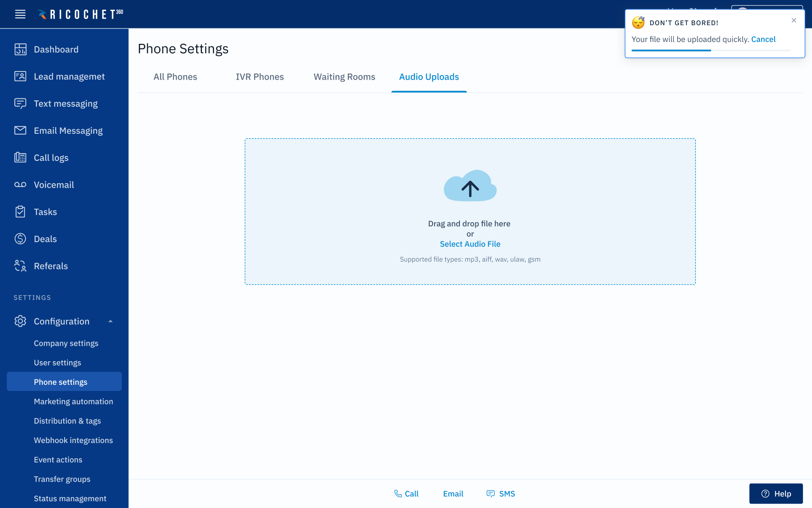The image size is (812, 508).
Task: Click Select Audio File
Action: tap(470, 244)
